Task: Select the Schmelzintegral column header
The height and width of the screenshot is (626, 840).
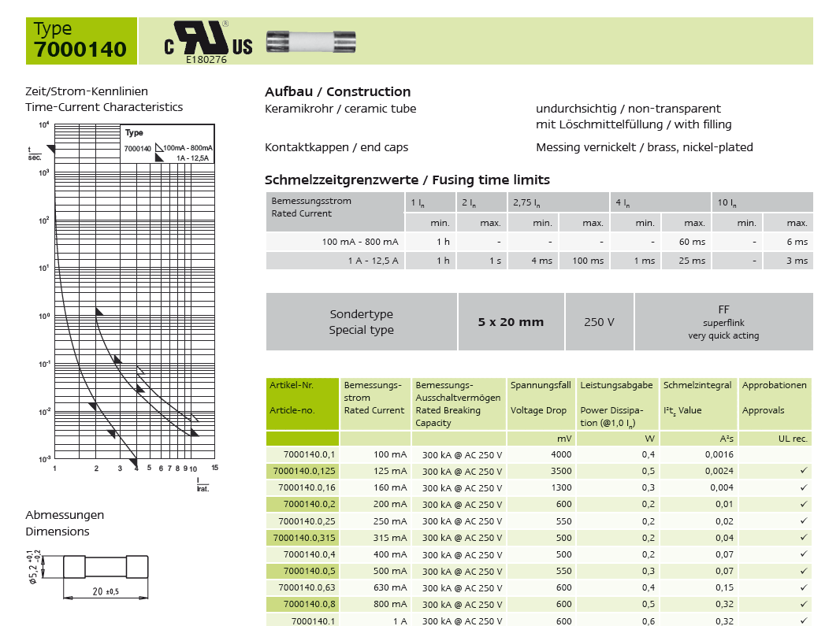Action: [698, 404]
